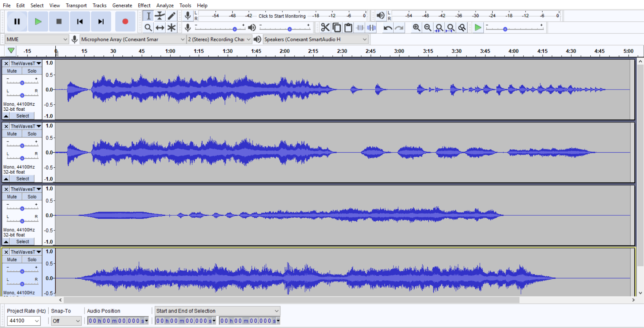Click Start Monitoring on recording meter
Screen dimensions: 644x328
click(x=282, y=16)
